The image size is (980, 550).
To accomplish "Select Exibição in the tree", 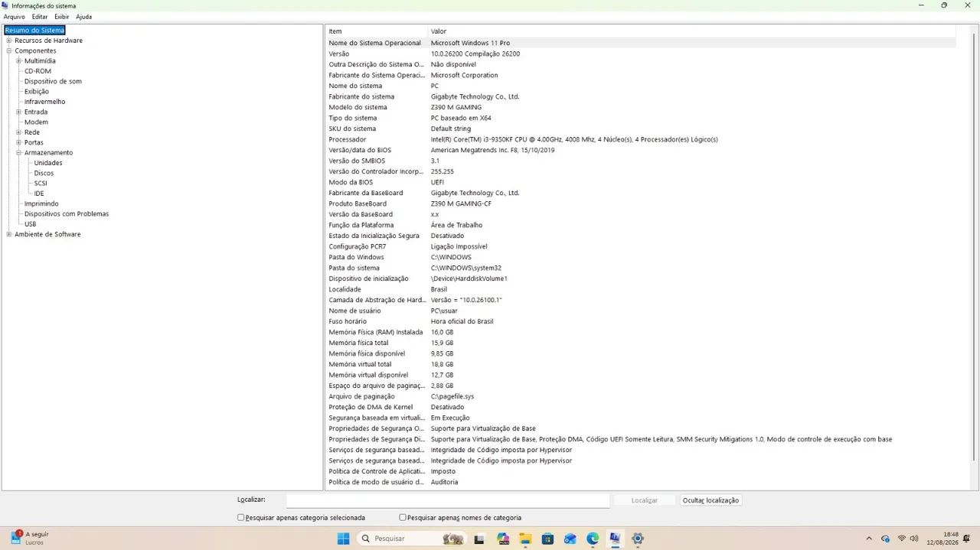I will pos(36,91).
